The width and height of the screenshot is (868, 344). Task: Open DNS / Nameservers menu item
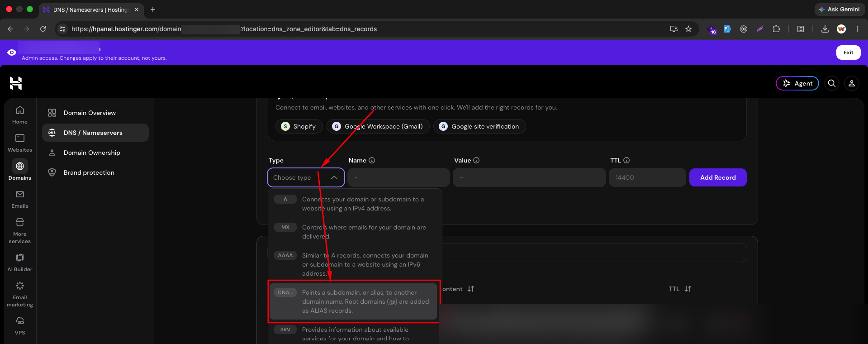pos(95,133)
